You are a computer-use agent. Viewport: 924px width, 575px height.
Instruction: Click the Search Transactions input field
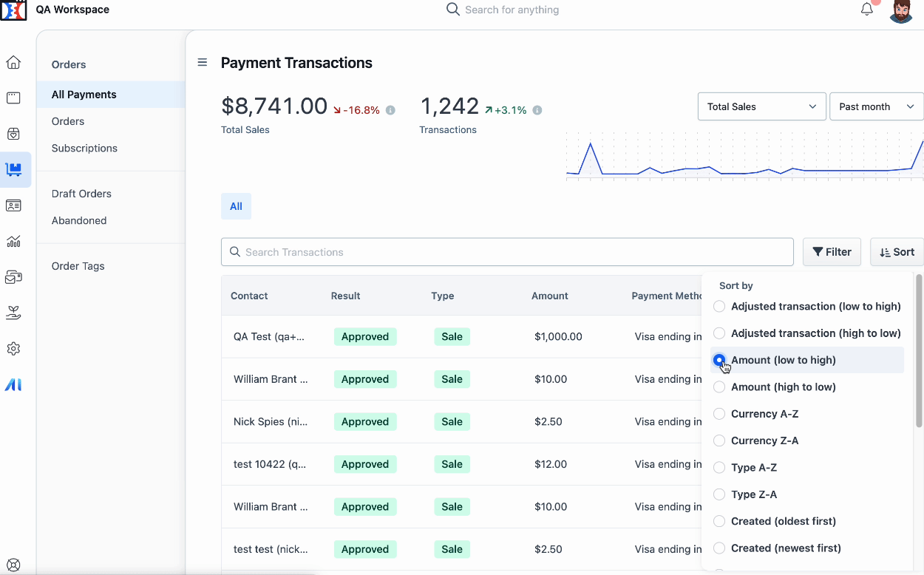[507, 252]
